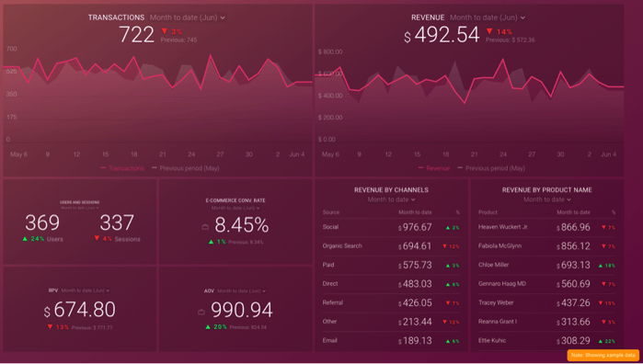Click the $492.54 revenue total

[442, 35]
